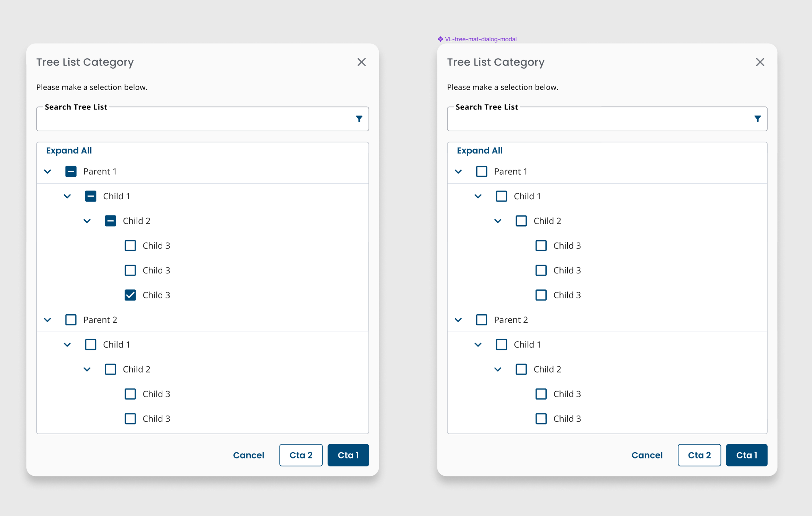Uncheck the checked Child 3 checkbox

click(130, 295)
